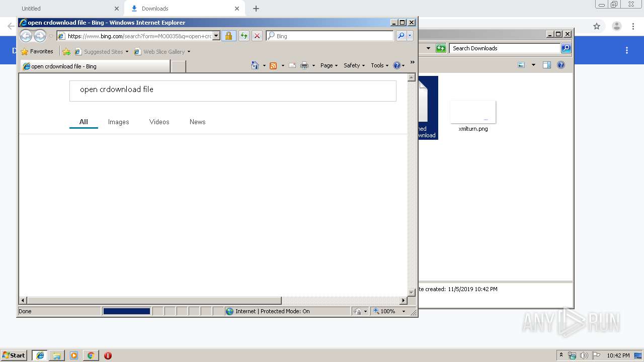Switch to Chrome in the taskbar
Image resolution: width=644 pixels, height=362 pixels.
pos(91,355)
